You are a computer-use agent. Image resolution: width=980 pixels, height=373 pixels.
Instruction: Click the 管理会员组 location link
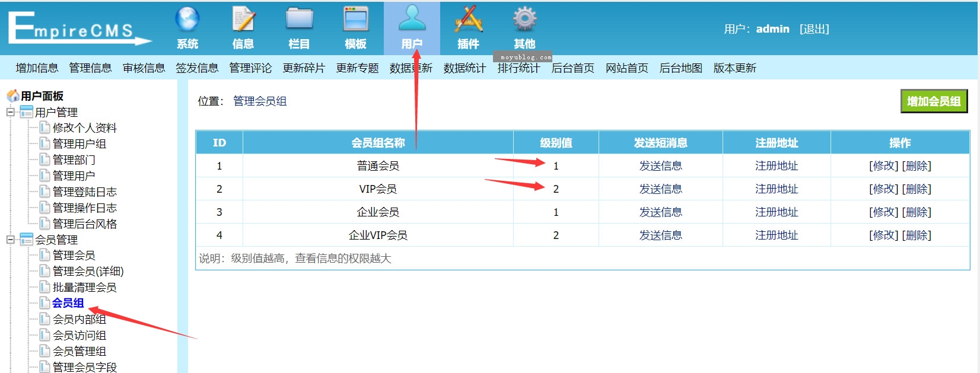point(260,101)
